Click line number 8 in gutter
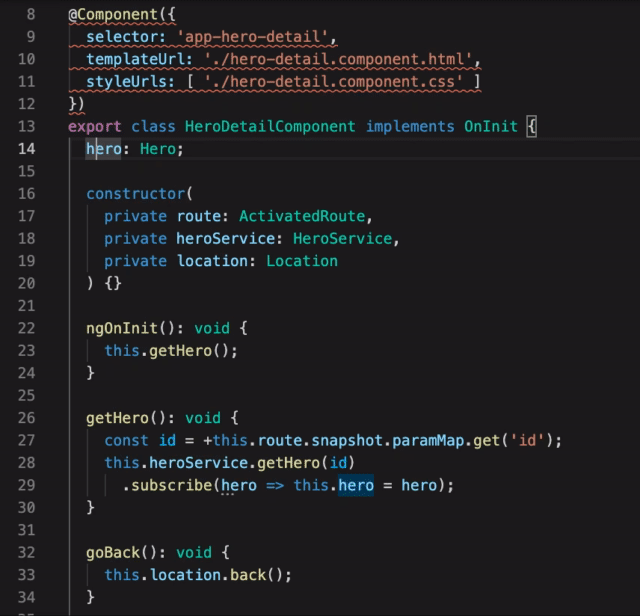This screenshot has height=616, width=640. click(31, 14)
